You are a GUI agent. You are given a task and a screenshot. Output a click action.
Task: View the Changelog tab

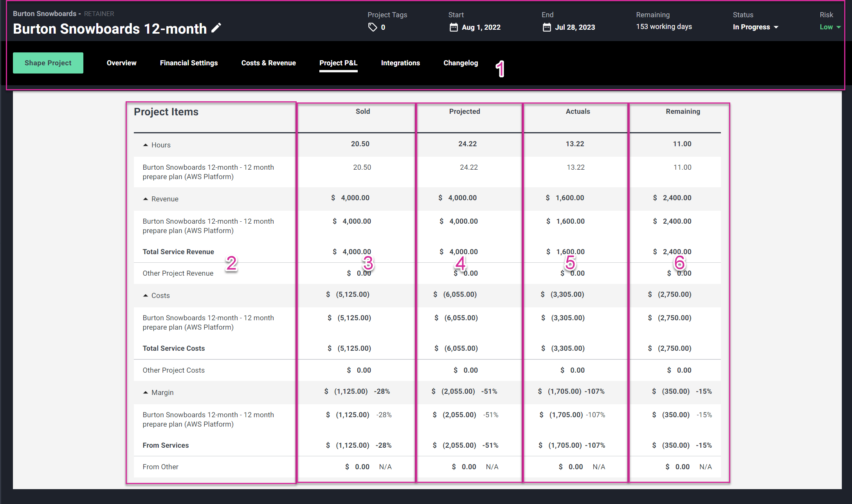(x=461, y=63)
